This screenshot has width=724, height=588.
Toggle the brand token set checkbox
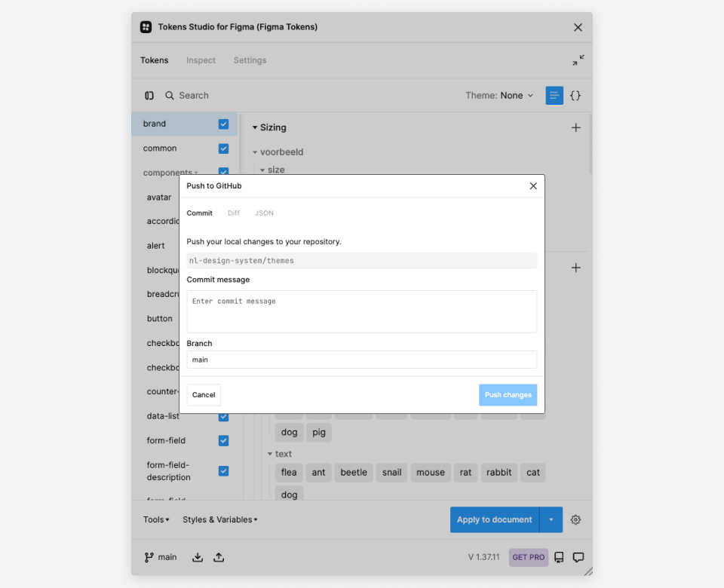point(223,124)
